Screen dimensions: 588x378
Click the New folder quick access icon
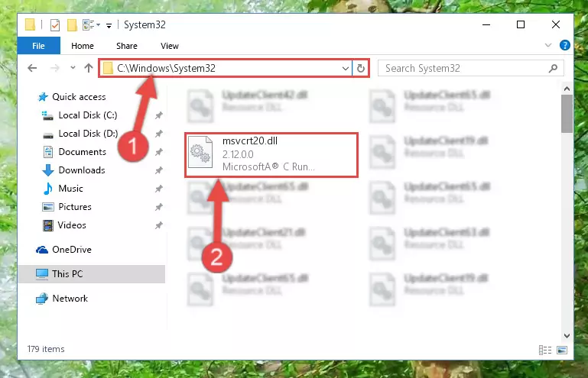click(x=72, y=25)
